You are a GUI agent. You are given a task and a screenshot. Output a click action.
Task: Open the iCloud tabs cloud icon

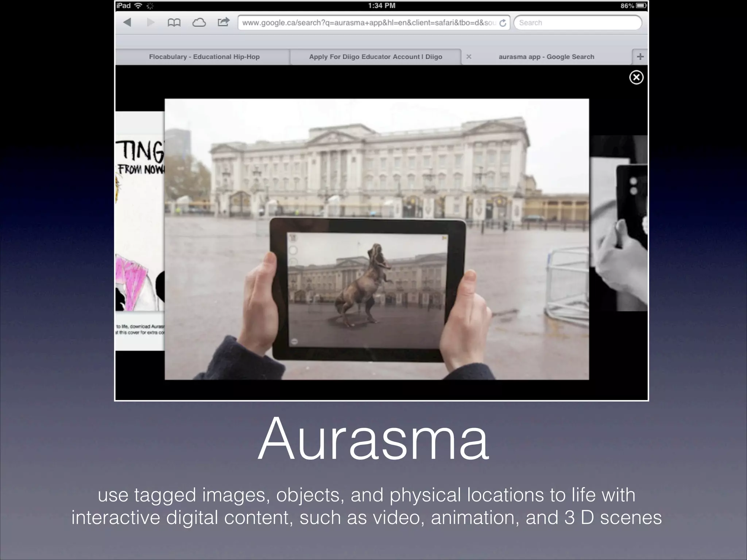coord(199,23)
